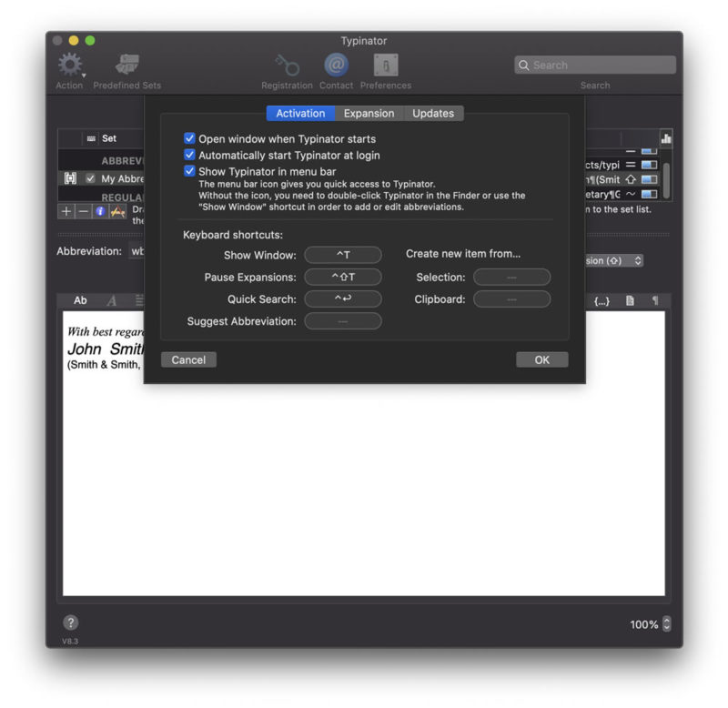The height and width of the screenshot is (708, 728).
Task: Click the {...} insert marker icon
Action: (x=602, y=301)
